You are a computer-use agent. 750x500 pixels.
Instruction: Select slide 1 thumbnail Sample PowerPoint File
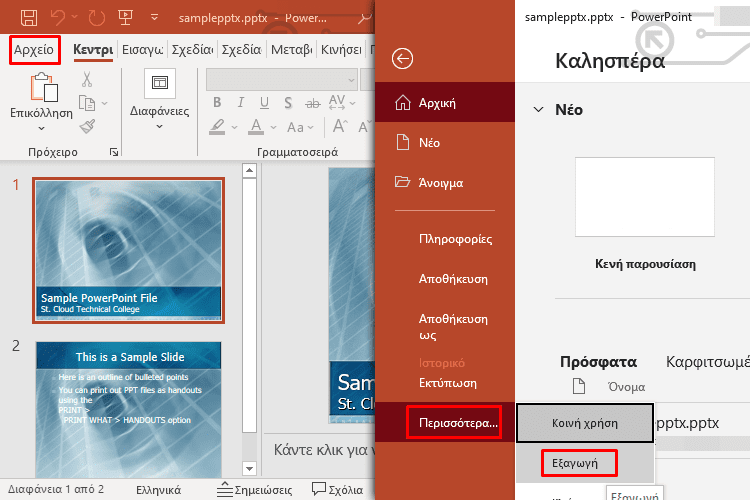click(128, 251)
